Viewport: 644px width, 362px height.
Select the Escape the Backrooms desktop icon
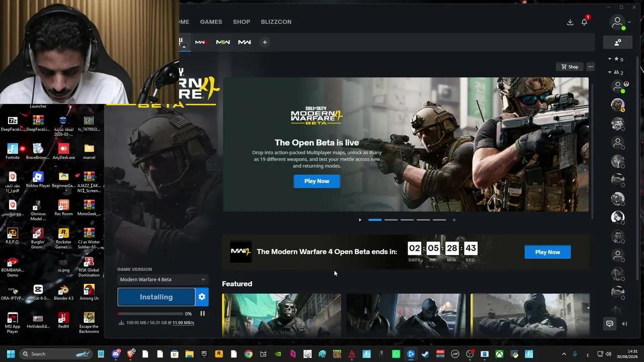coord(89,322)
